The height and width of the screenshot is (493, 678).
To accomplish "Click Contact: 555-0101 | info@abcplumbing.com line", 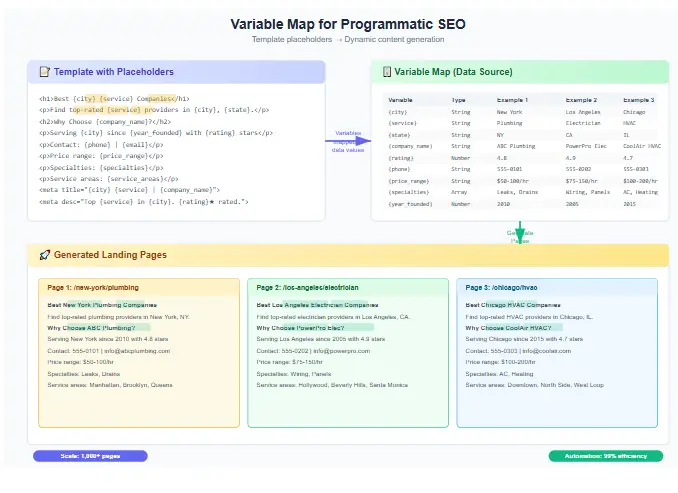I will tap(109, 351).
